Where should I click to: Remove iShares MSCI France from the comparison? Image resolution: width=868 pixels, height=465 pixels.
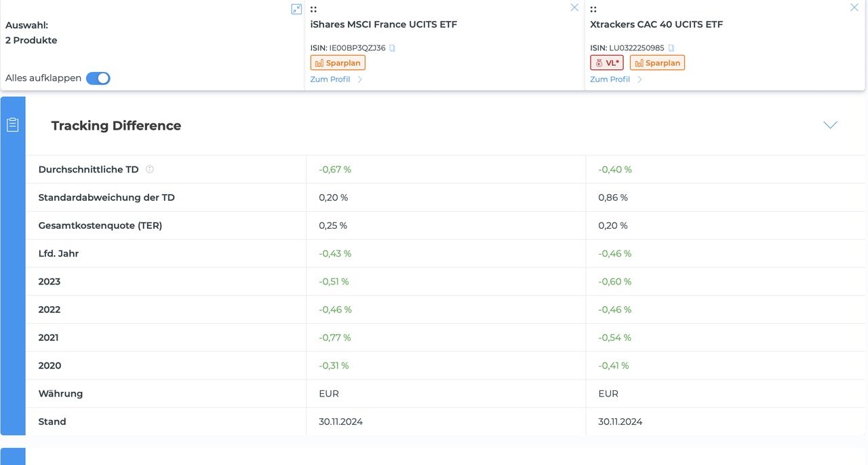click(574, 7)
